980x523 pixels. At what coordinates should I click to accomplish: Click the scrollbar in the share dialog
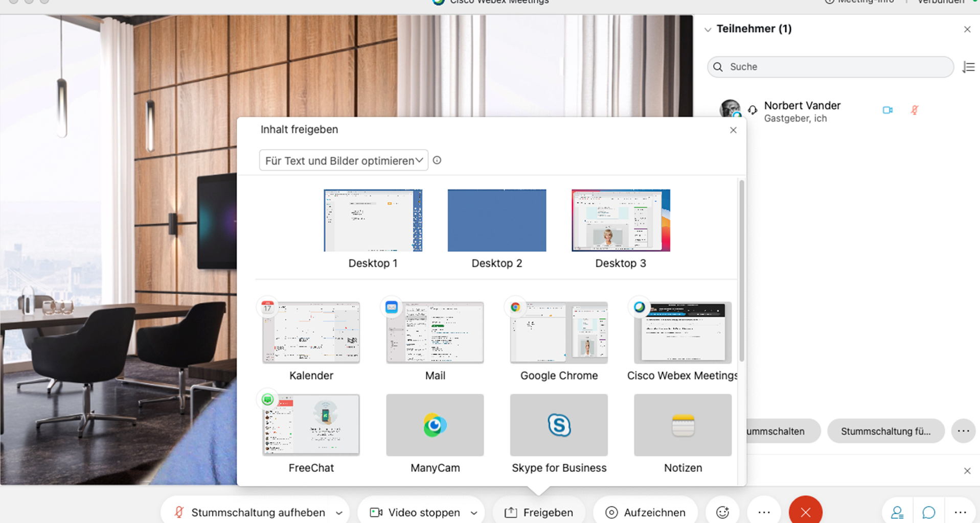[741, 271]
